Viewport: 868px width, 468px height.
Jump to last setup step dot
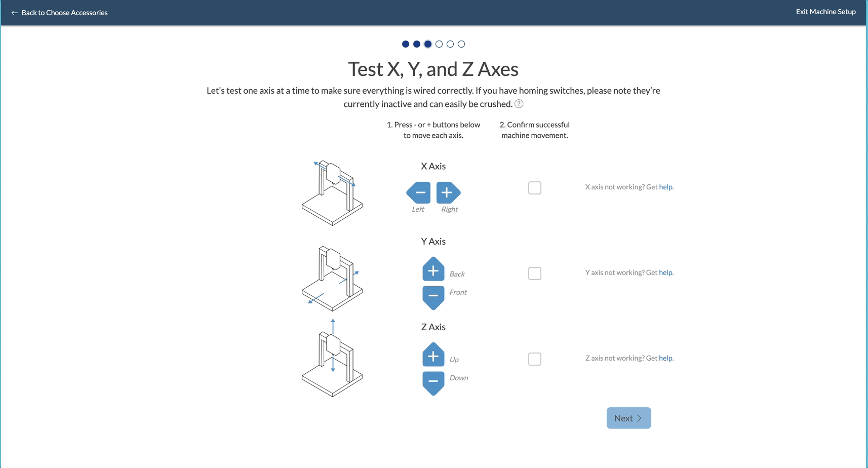coord(461,44)
